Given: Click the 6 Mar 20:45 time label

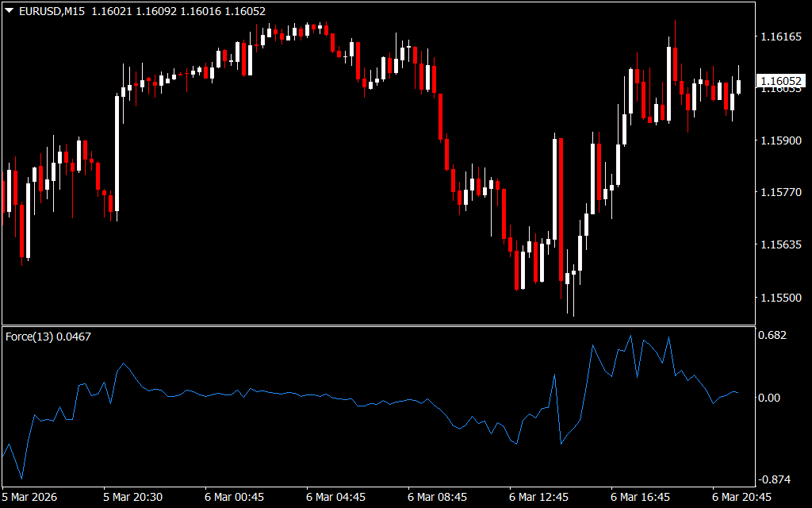Looking at the screenshot, I should point(741,497).
